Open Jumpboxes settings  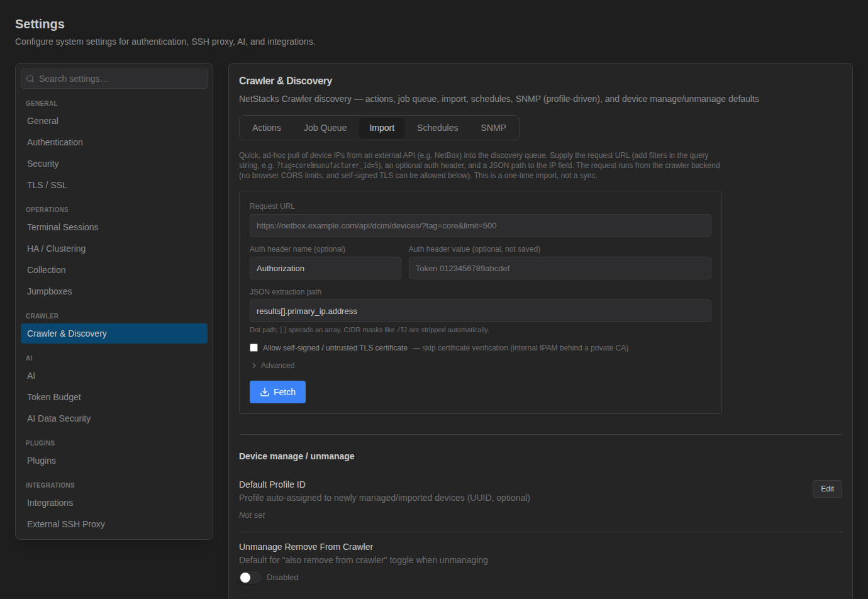(114, 291)
